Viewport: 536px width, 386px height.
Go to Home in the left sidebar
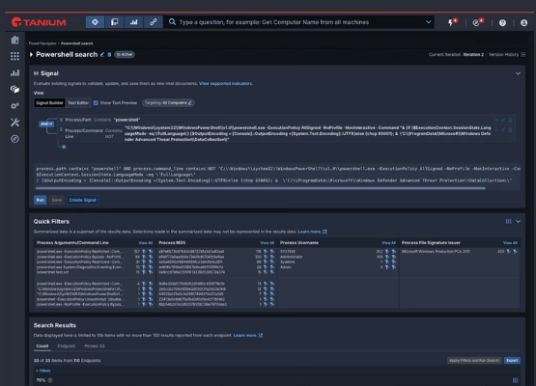15,40
